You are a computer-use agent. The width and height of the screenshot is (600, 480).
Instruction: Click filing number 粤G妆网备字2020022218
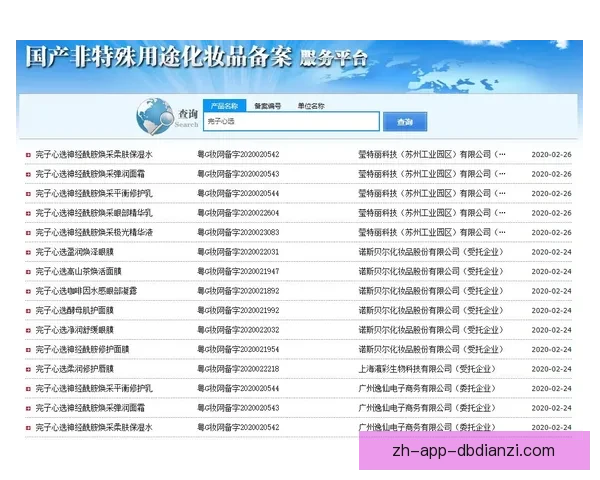238,369
